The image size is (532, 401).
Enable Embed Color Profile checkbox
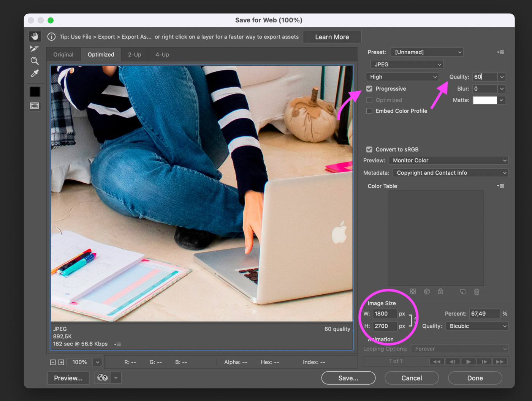[369, 111]
